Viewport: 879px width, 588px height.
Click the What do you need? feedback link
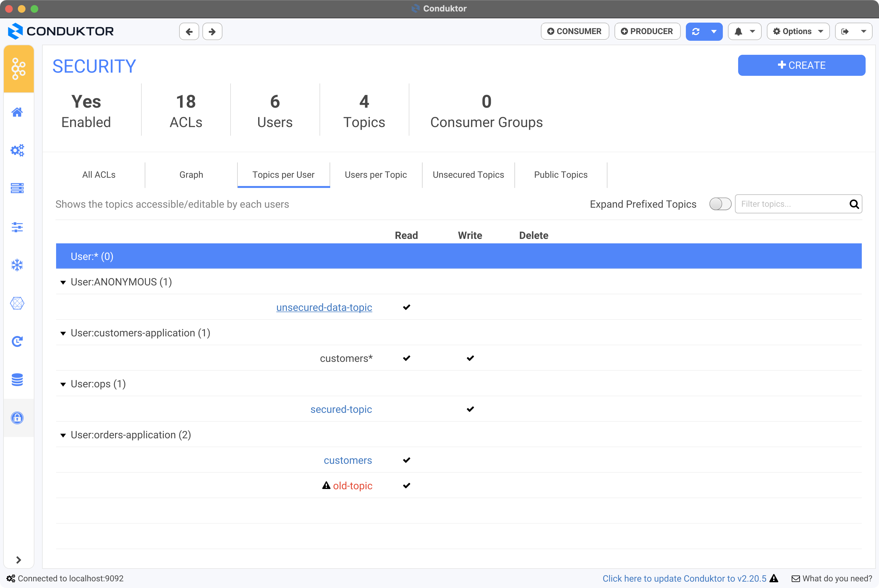pos(837,579)
